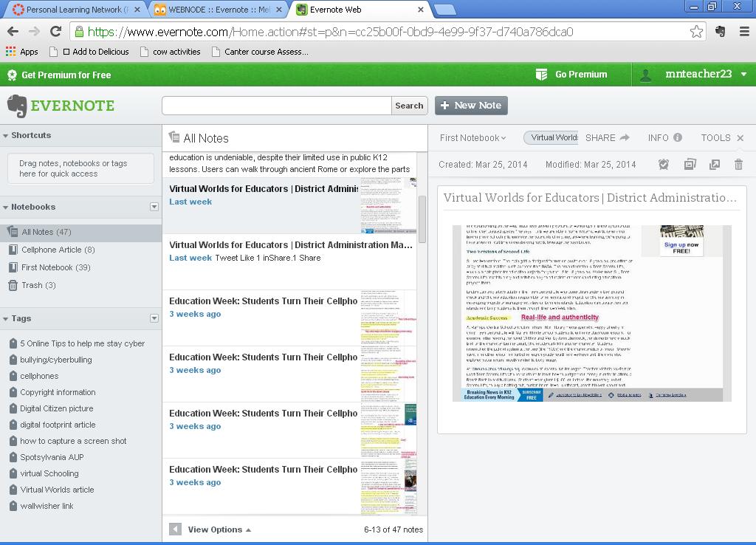Open the cow activities bookmark

(x=171, y=52)
